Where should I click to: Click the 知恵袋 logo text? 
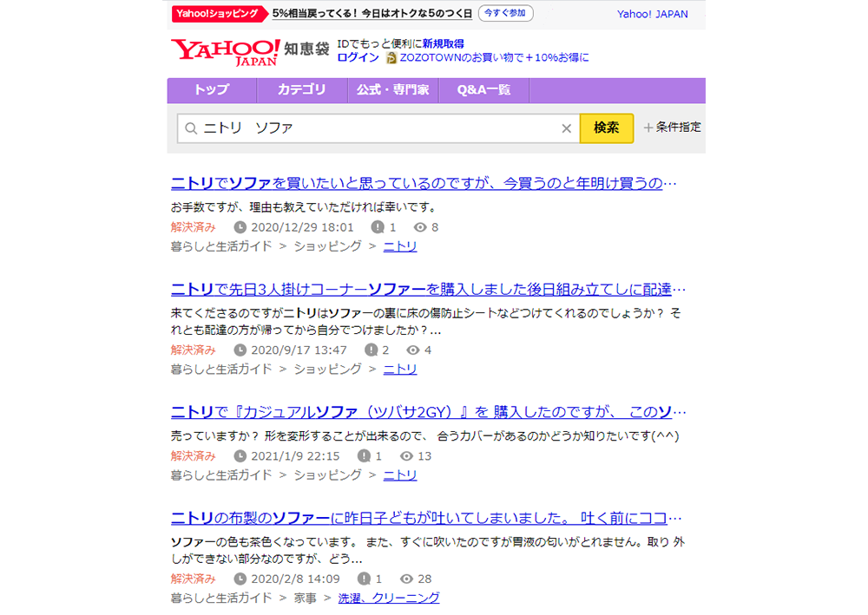[x=306, y=49]
